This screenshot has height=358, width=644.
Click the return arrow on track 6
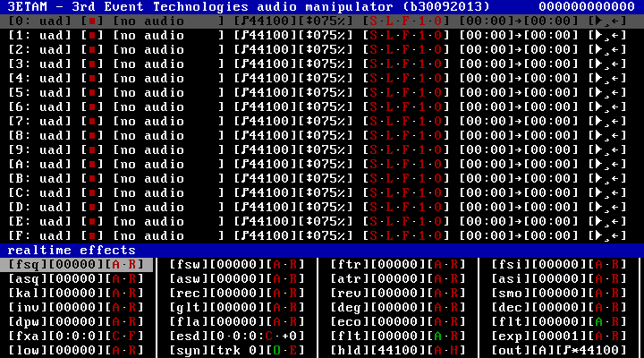(614, 107)
